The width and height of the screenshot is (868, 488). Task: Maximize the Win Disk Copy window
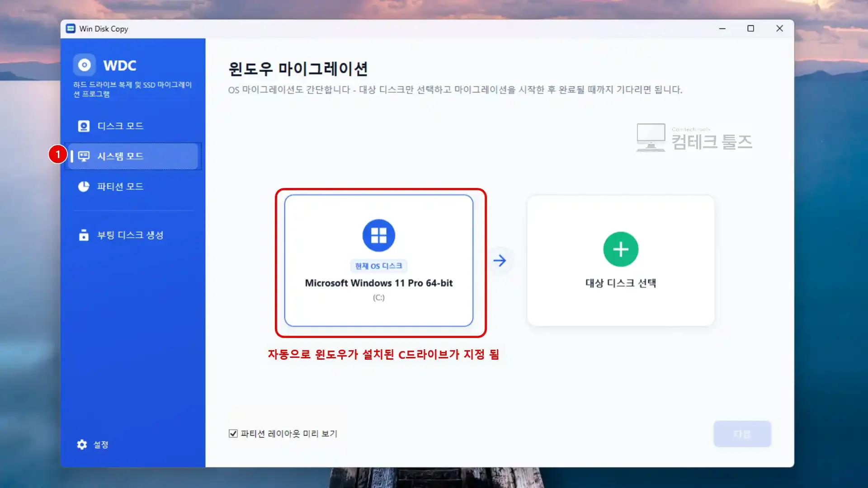[x=751, y=28]
